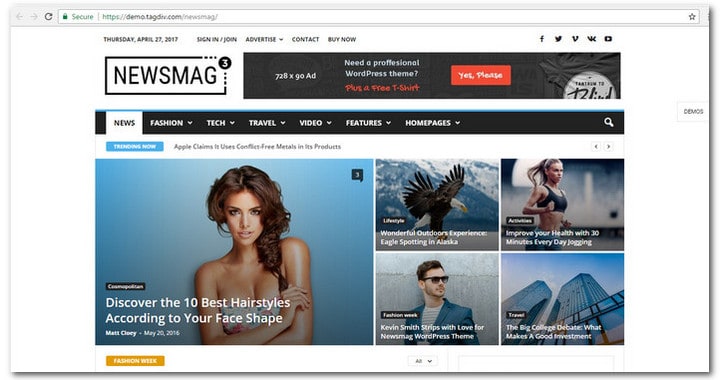720x380 pixels.
Task: Open the VK social icon
Action: [x=591, y=39]
